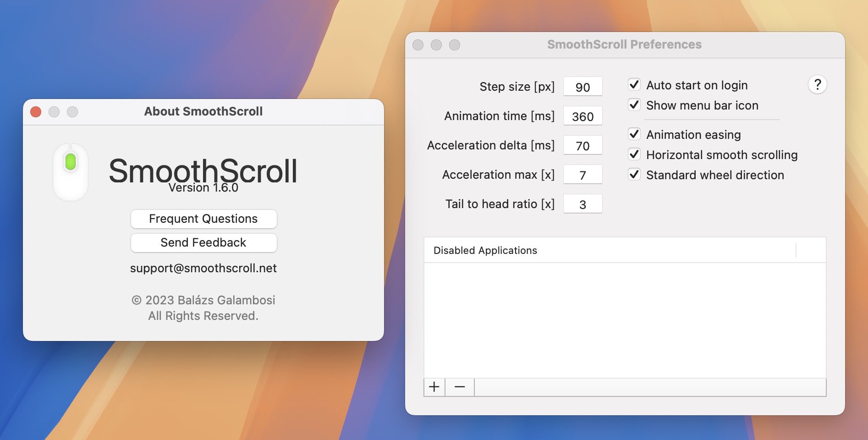This screenshot has width=868, height=440.
Task: Click the Tail to head ratio label
Action: [500, 204]
